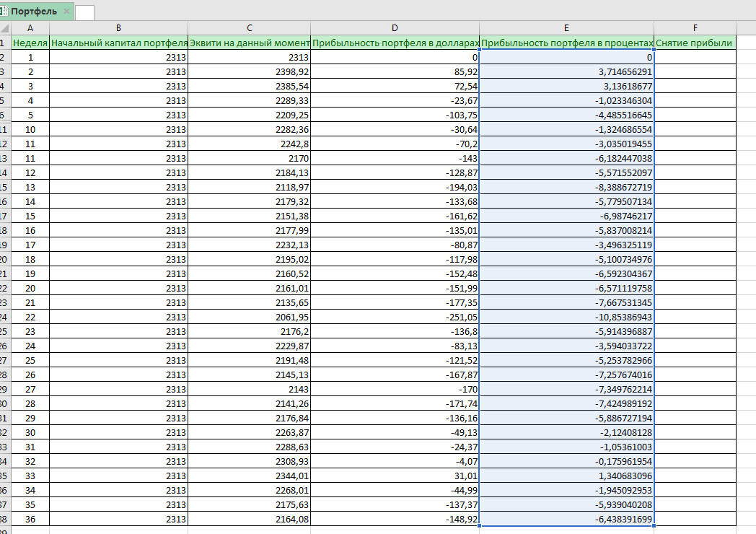Close the Портфель workbook tab

(x=66, y=12)
